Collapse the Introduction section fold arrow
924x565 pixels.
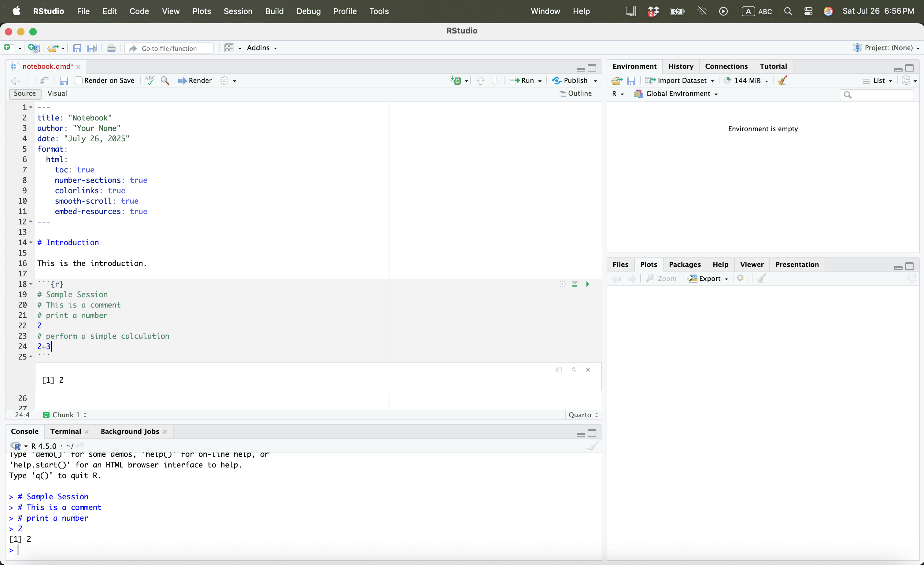pyautogui.click(x=31, y=242)
